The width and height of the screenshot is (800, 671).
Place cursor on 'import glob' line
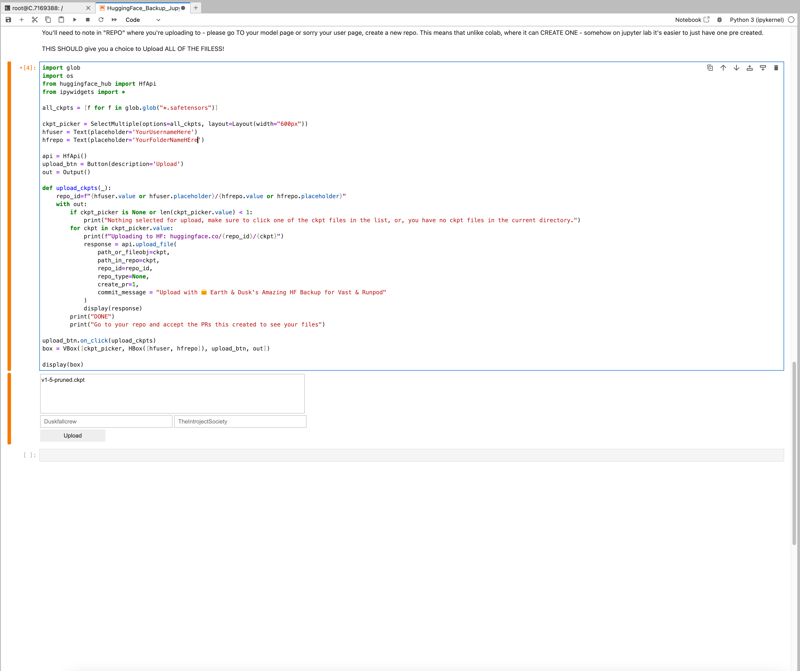[x=61, y=68]
